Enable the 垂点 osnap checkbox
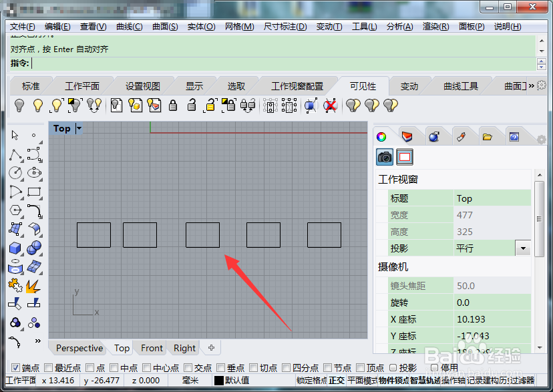 click(221, 368)
